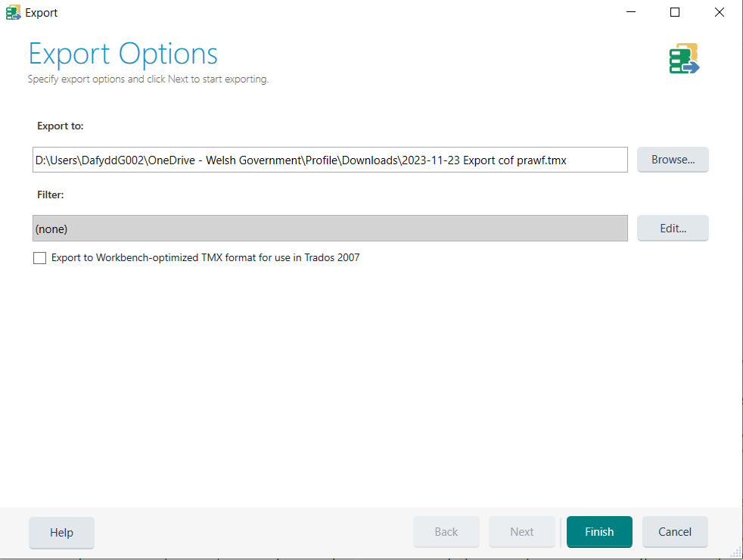
Task: Click the Export Options heading
Action: click(123, 54)
